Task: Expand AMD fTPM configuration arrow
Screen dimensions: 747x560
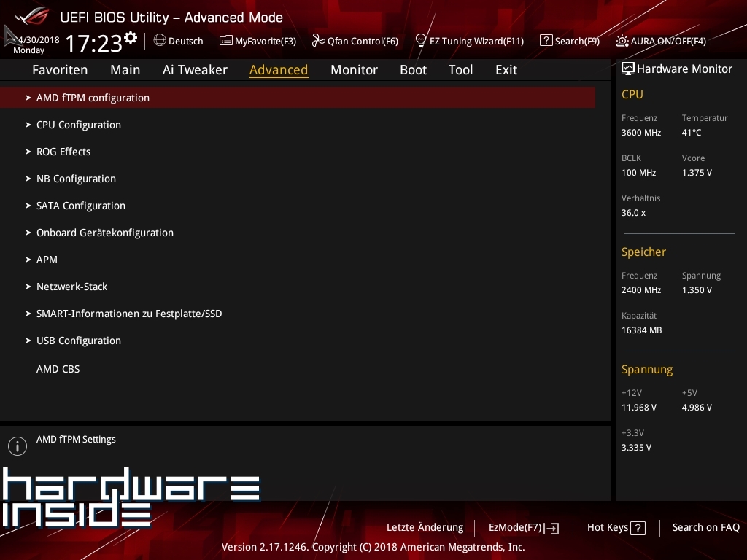Action: pyautogui.click(x=28, y=98)
